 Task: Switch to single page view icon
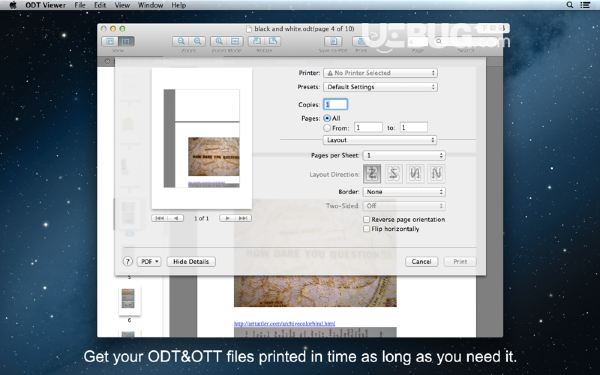[x=110, y=41]
